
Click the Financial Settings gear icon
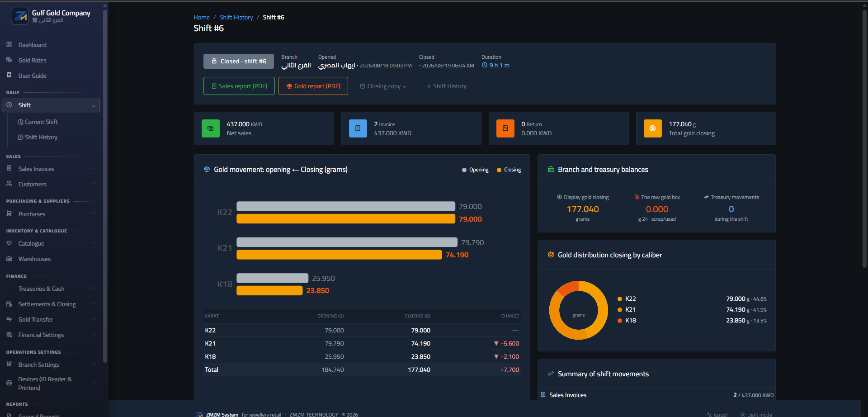point(9,335)
